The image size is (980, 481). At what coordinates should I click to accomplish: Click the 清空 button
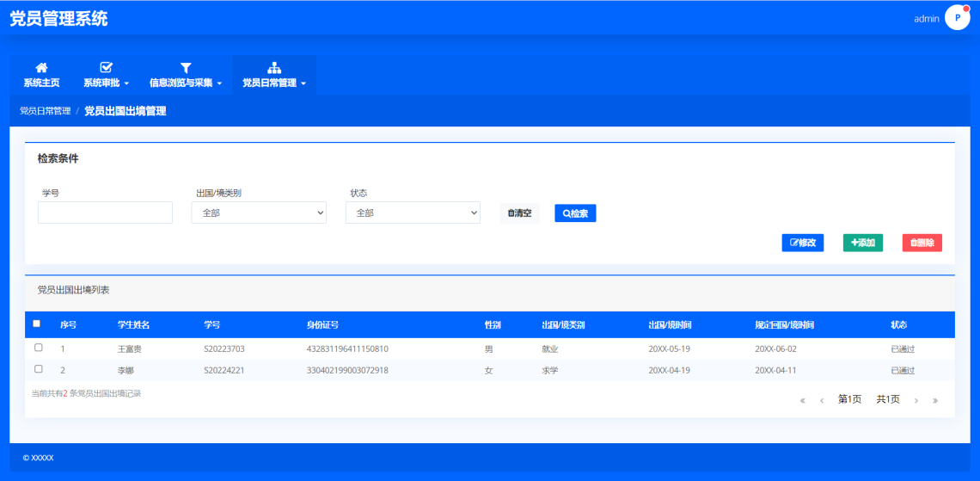(519, 213)
